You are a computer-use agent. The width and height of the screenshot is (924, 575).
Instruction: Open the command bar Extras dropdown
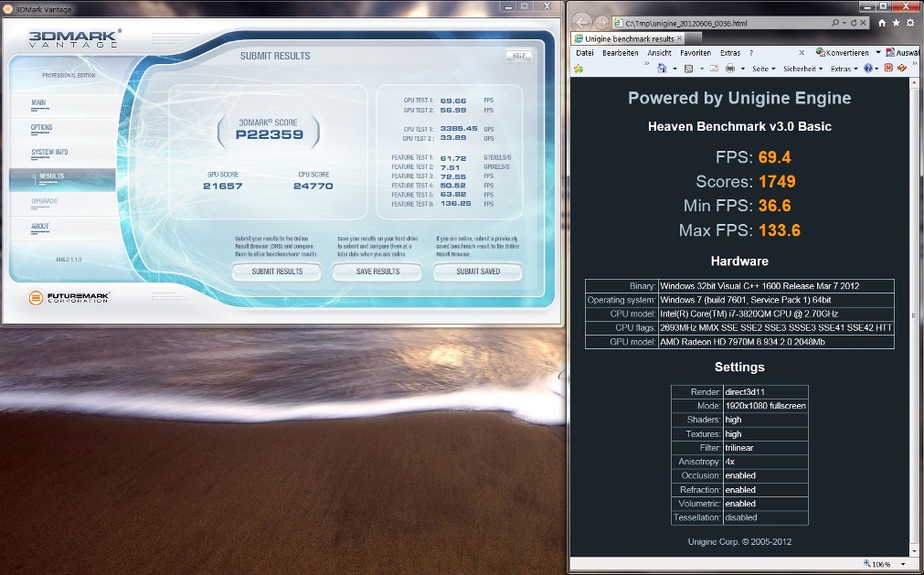[x=844, y=69]
